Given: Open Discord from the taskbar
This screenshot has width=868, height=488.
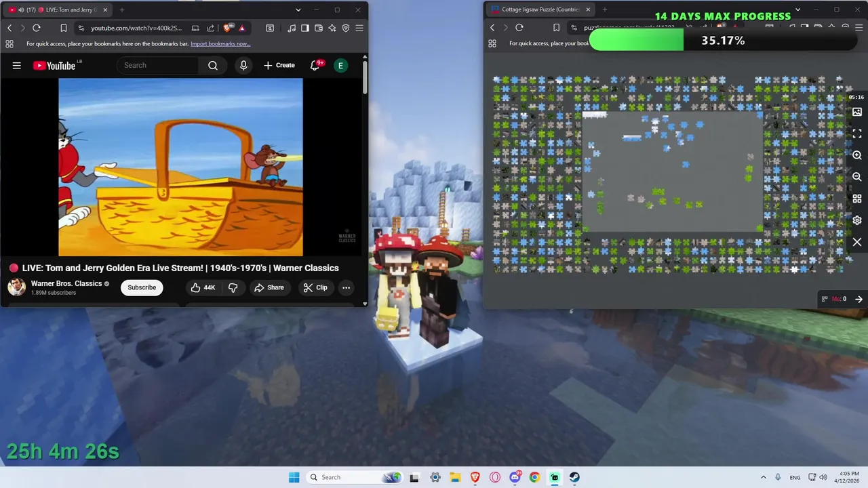Looking at the screenshot, I should tap(515, 477).
